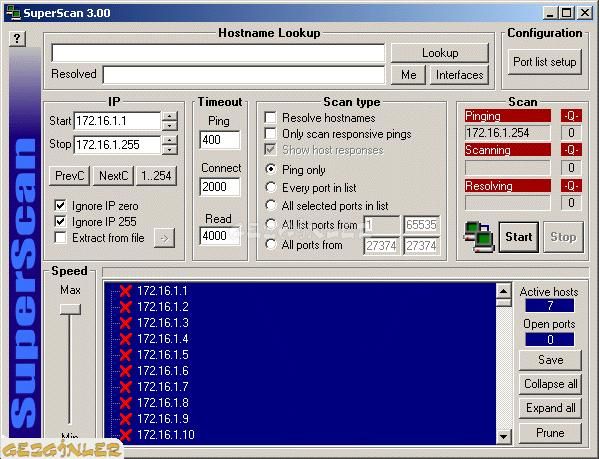Image resolution: width=599 pixels, height=459 pixels.
Task: Click the Speed slider handle near Max
Action: [x=70, y=309]
